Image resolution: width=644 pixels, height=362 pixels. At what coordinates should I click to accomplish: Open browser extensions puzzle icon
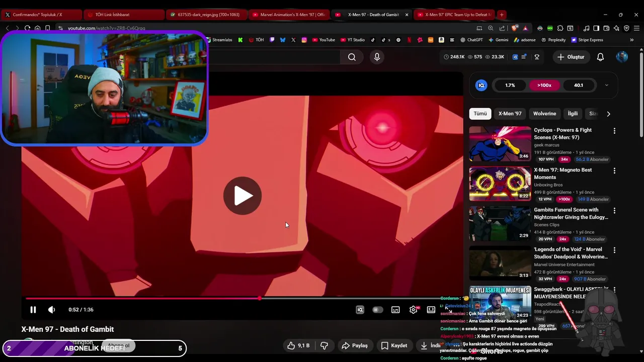click(560, 28)
